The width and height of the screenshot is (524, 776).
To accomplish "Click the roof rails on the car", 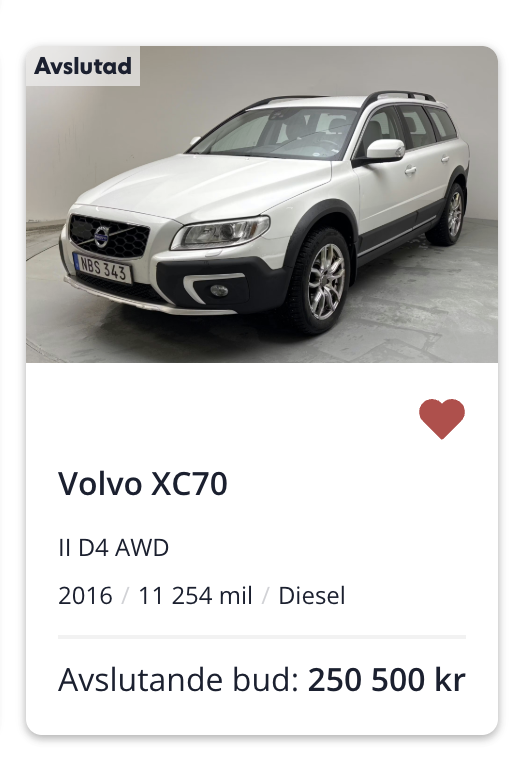I will pyautogui.click(x=399, y=96).
